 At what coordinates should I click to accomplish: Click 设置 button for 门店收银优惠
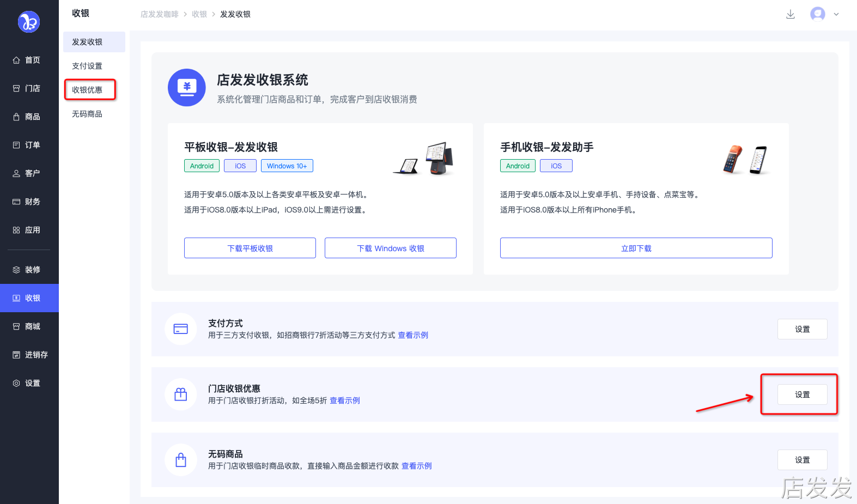pyautogui.click(x=803, y=394)
